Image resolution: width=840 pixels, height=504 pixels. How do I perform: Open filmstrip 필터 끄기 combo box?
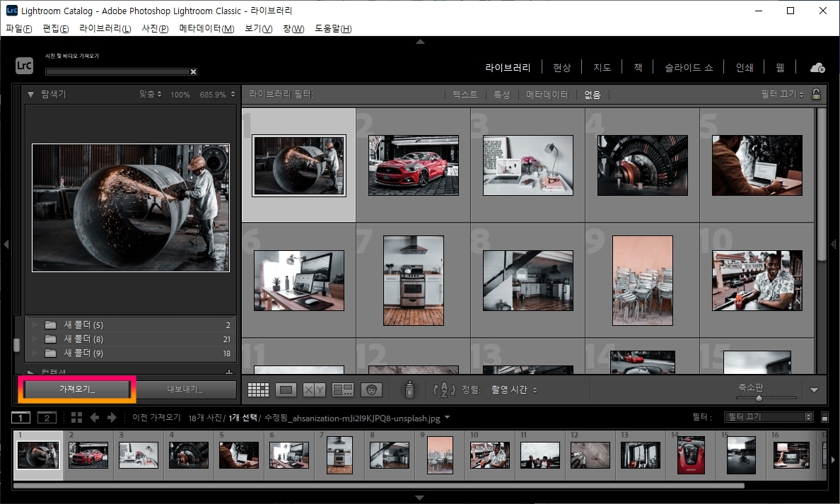point(768,416)
